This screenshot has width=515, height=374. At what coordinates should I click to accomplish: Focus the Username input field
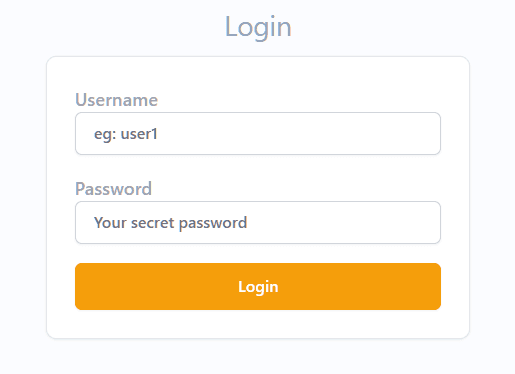(258, 133)
